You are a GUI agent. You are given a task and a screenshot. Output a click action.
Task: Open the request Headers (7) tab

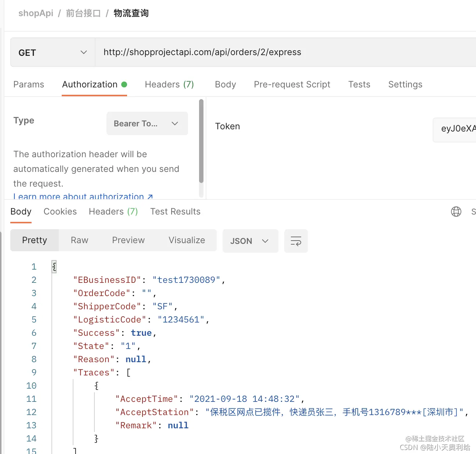169,84
